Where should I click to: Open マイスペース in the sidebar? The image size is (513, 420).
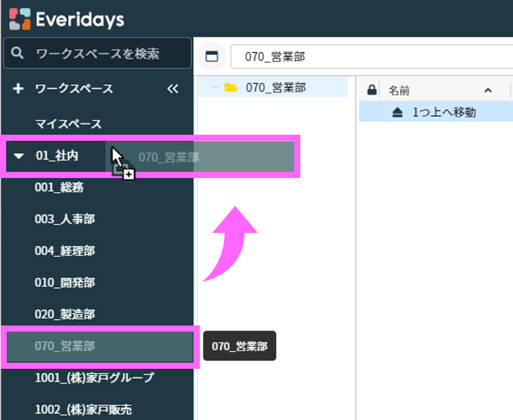click(x=68, y=124)
